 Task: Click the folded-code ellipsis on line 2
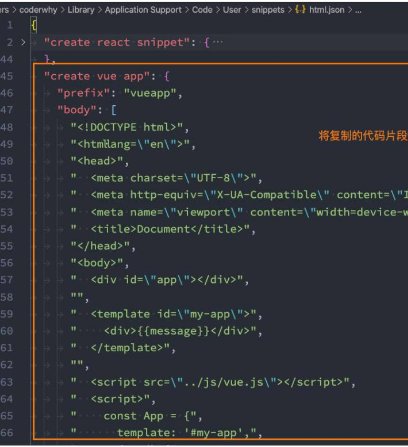click(x=218, y=42)
